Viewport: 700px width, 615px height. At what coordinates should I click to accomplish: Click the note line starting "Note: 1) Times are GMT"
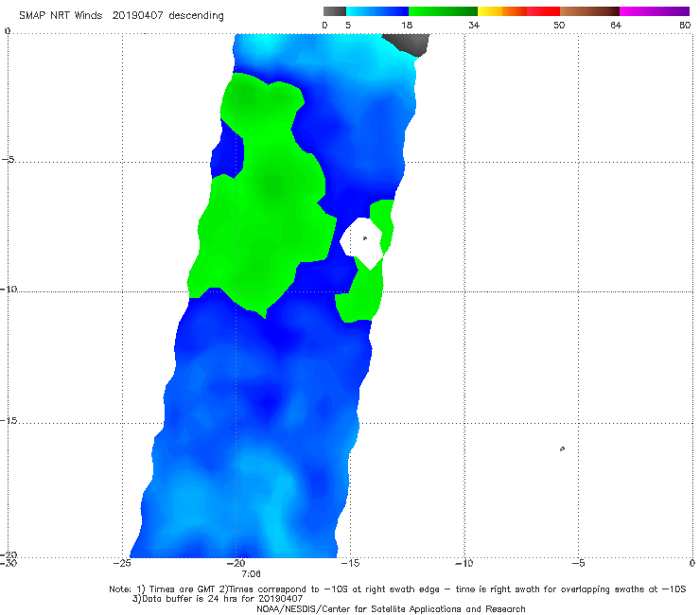(x=397, y=589)
